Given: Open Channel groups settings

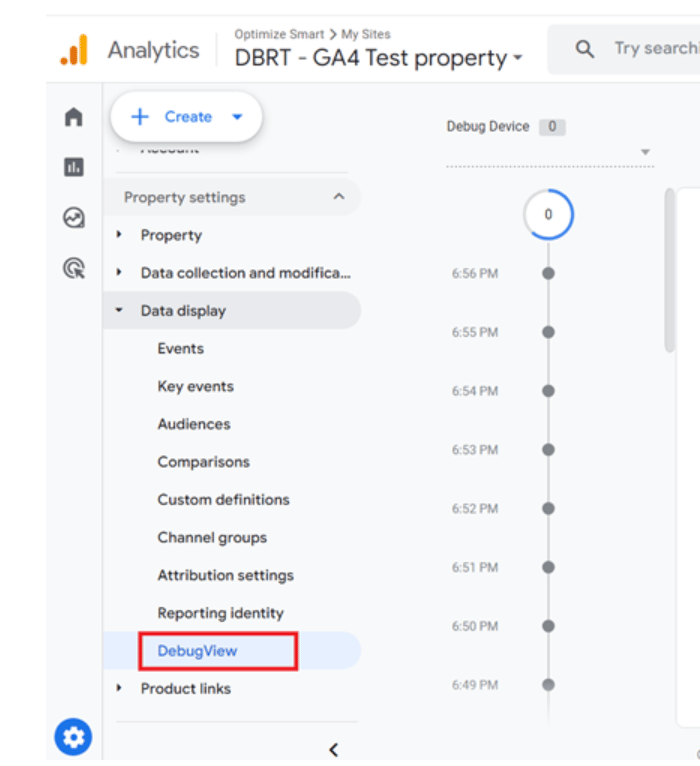Looking at the screenshot, I should point(212,538).
